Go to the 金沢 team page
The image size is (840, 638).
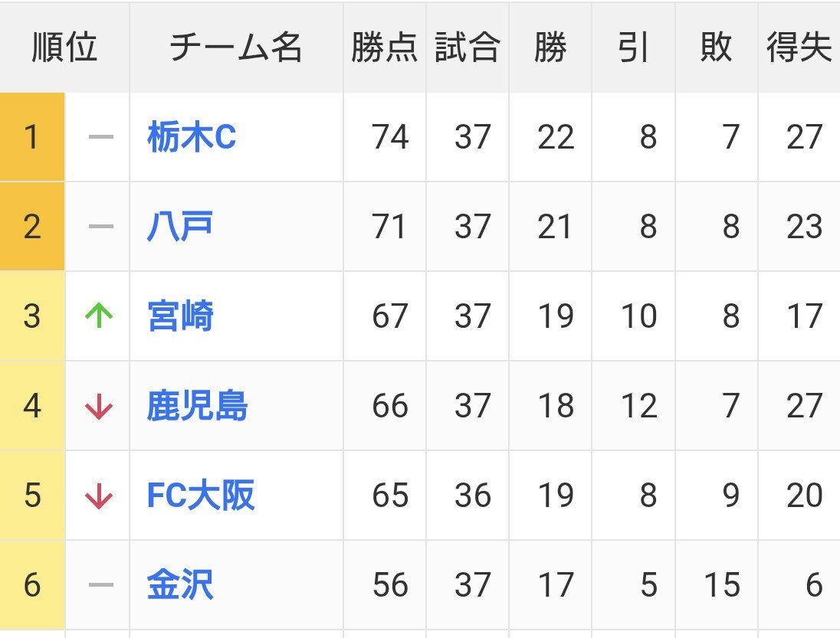point(180,585)
